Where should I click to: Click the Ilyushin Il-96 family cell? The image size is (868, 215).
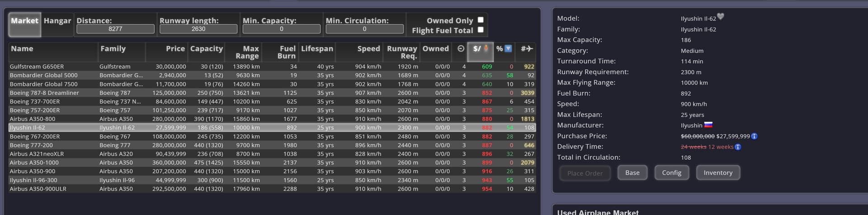click(117, 180)
